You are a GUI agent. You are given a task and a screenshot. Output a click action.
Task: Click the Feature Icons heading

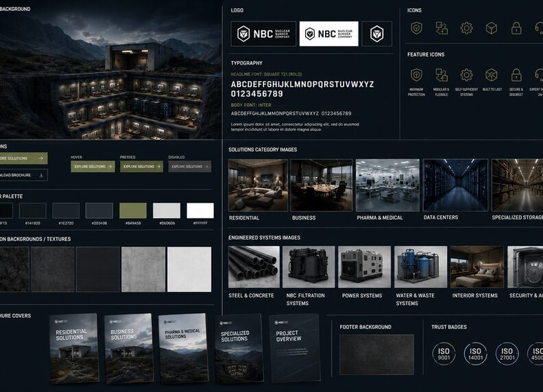(x=426, y=54)
